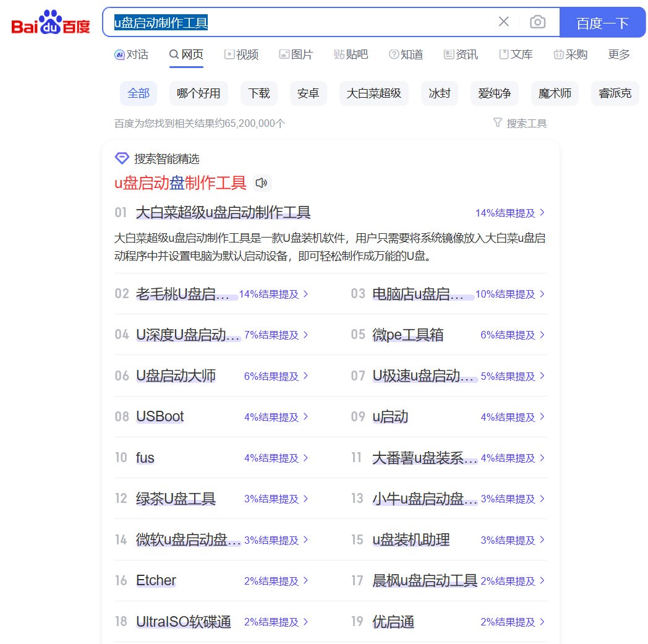Expand 4%结果提及 for USBoot
This screenshot has height=644, width=648.
276,417
